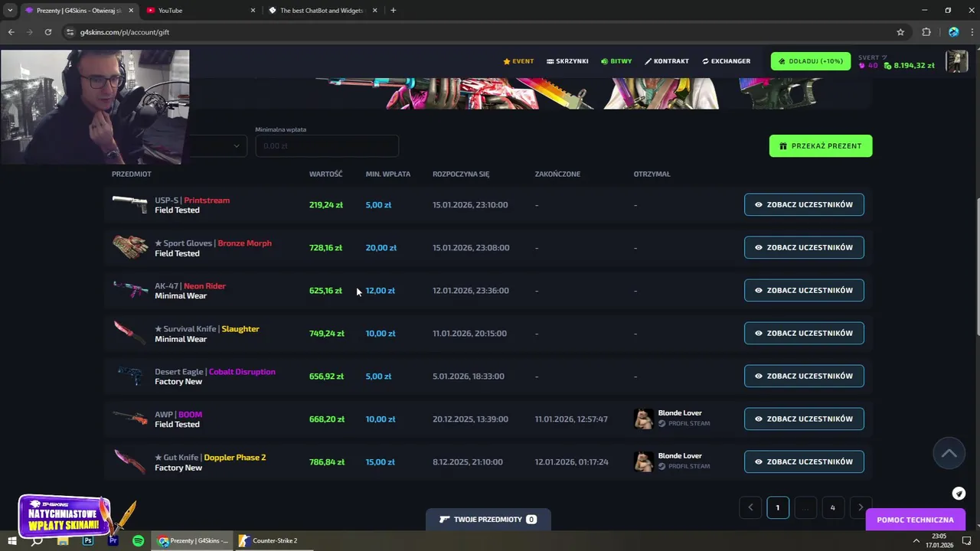
Task: Open Premiere Pro from the taskbar
Action: point(113,541)
